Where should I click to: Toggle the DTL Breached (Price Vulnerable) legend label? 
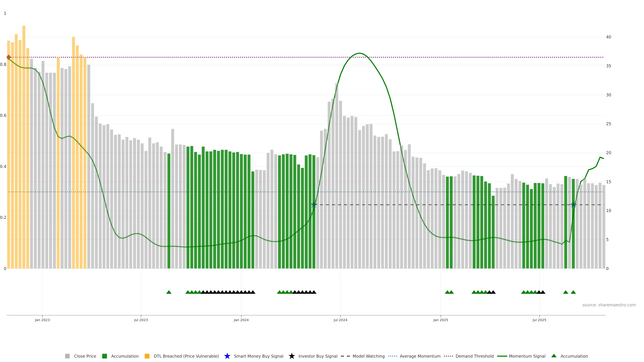click(186, 356)
